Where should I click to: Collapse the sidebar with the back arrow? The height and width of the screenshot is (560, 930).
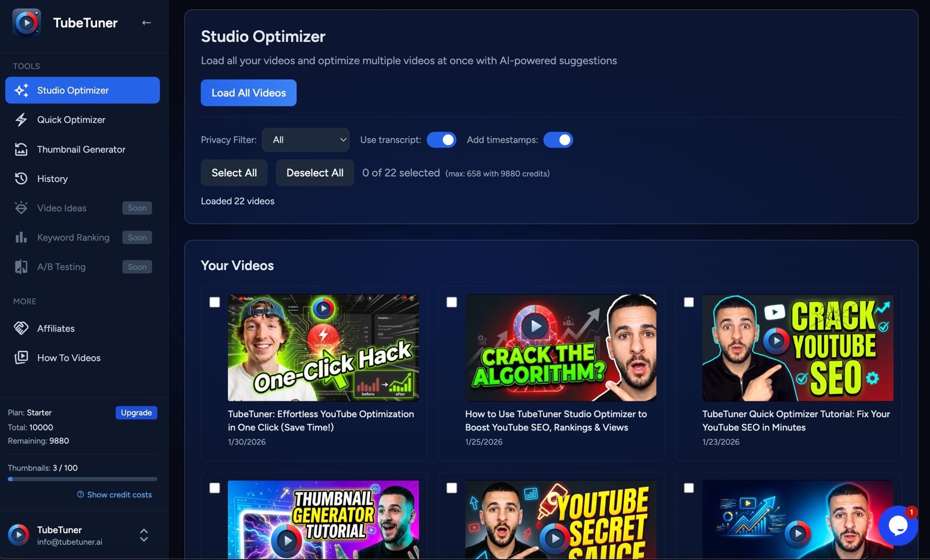click(146, 23)
